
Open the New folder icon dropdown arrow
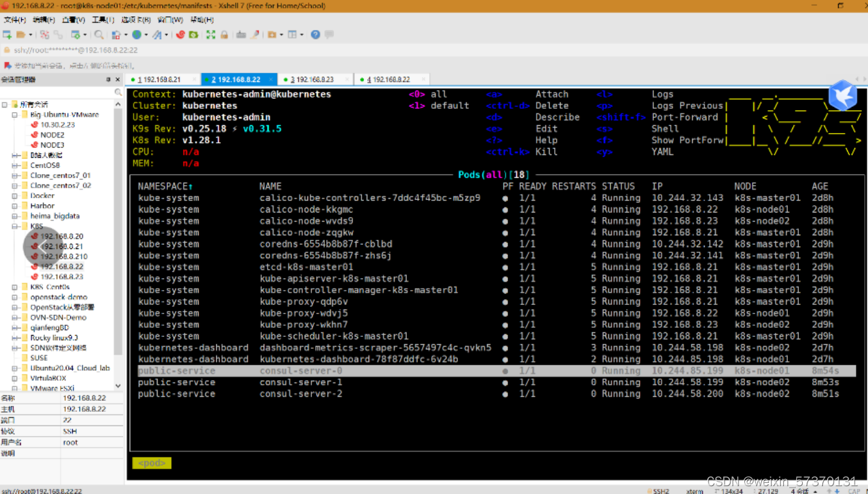281,35
